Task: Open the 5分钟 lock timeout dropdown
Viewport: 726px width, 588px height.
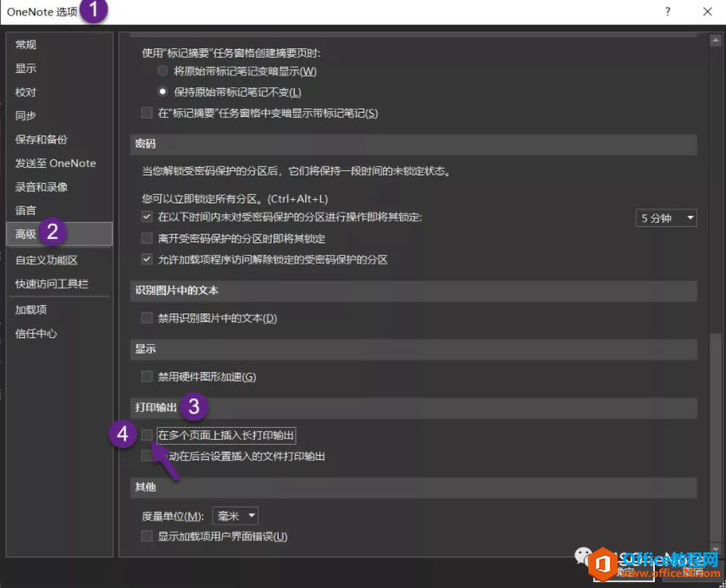Action: [x=666, y=217]
